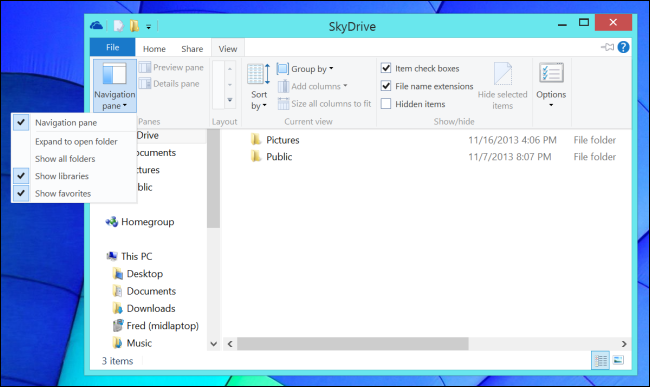Toggle the Preview pane
Screen dimensions: 650x387
(171, 67)
